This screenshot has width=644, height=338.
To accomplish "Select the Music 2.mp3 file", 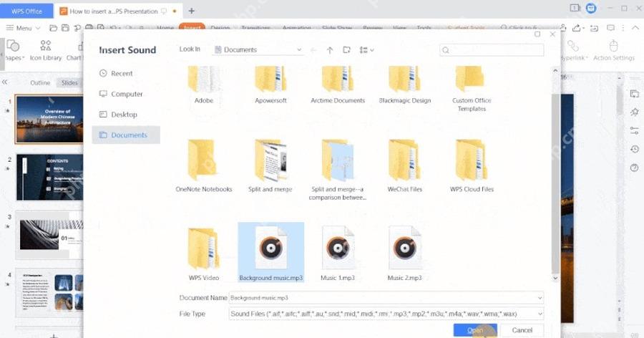I will click(404, 253).
